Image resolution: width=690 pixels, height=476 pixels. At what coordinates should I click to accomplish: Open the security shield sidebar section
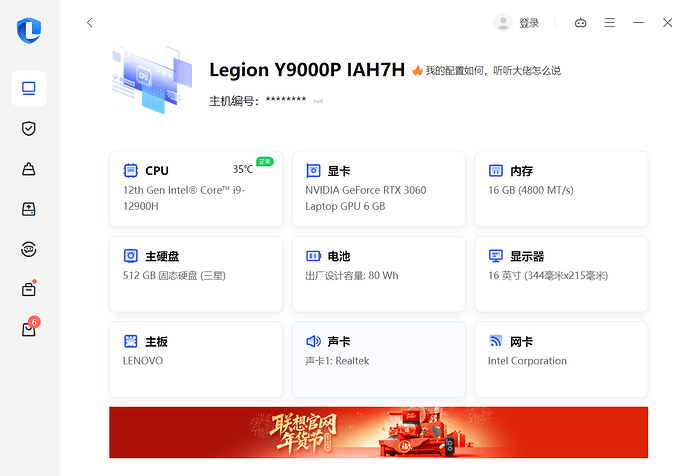point(29,128)
